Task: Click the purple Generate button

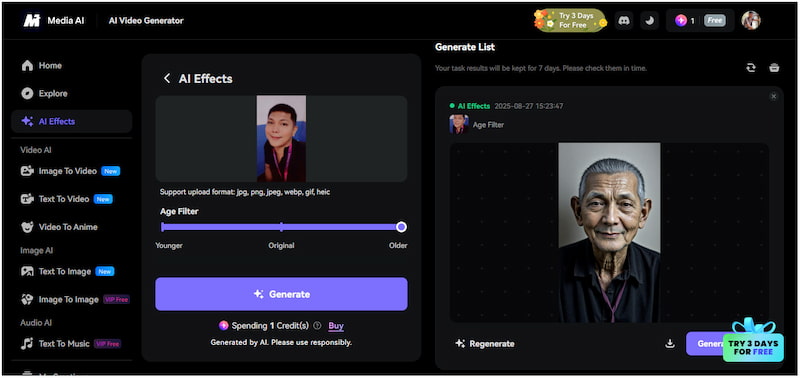Action: coord(281,294)
